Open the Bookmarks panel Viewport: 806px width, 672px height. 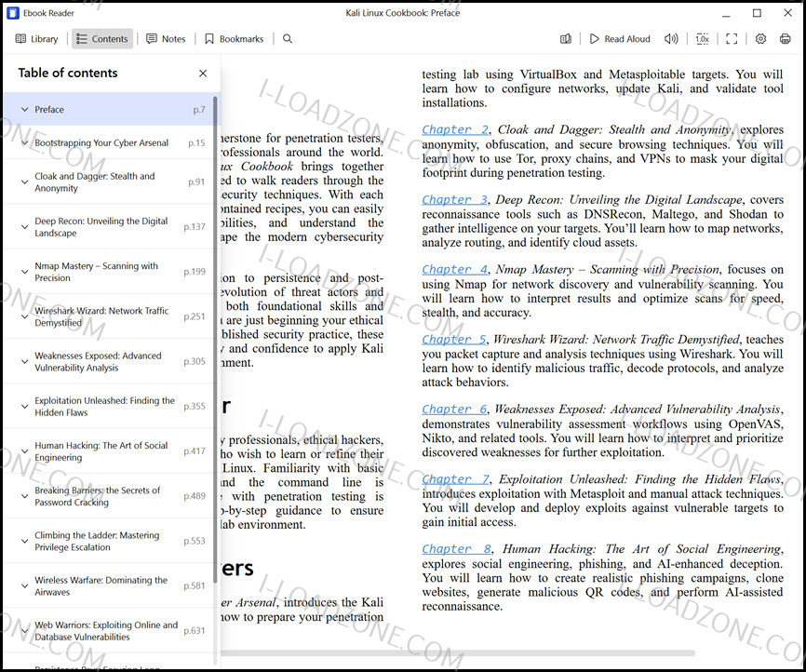click(235, 39)
